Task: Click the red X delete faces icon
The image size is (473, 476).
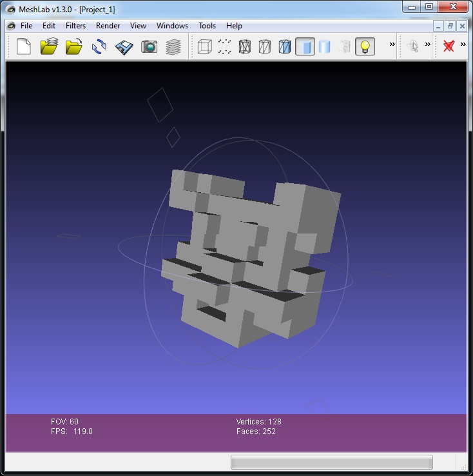Action: click(449, 46)
